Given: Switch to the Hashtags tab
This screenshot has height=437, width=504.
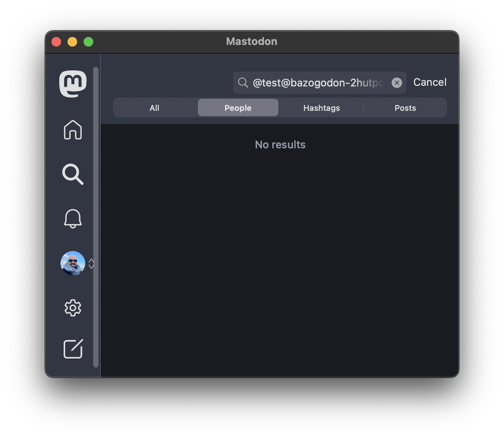Looking at the screenshot, I should point(322,108).
